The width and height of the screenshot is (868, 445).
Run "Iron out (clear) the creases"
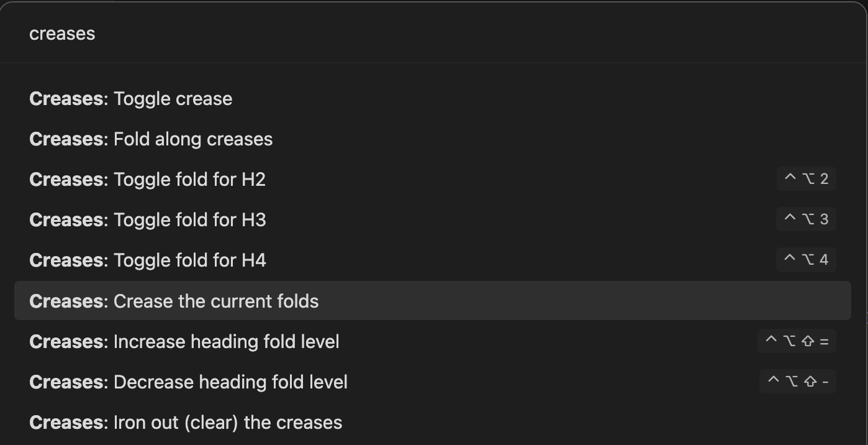(x=186, y=422)
